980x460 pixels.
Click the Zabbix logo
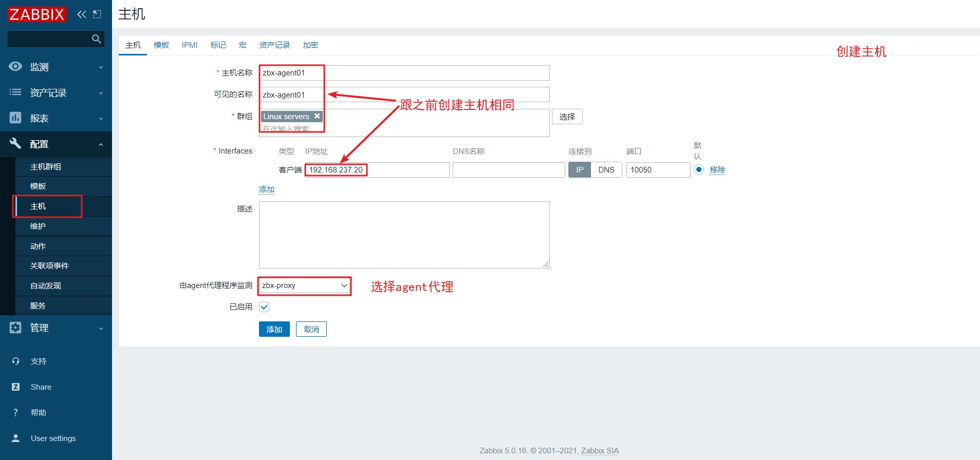point(37,14)
